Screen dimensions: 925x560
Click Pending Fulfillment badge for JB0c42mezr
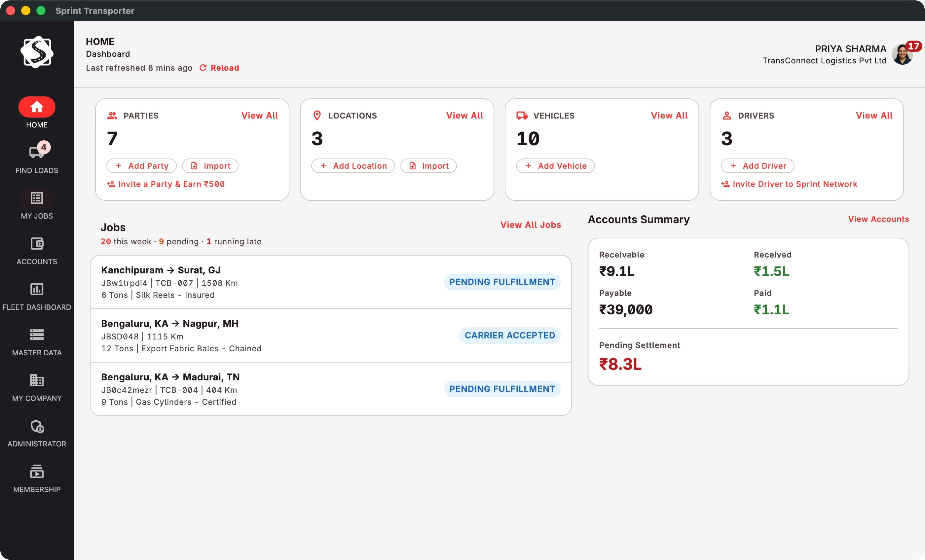point(502,389)
